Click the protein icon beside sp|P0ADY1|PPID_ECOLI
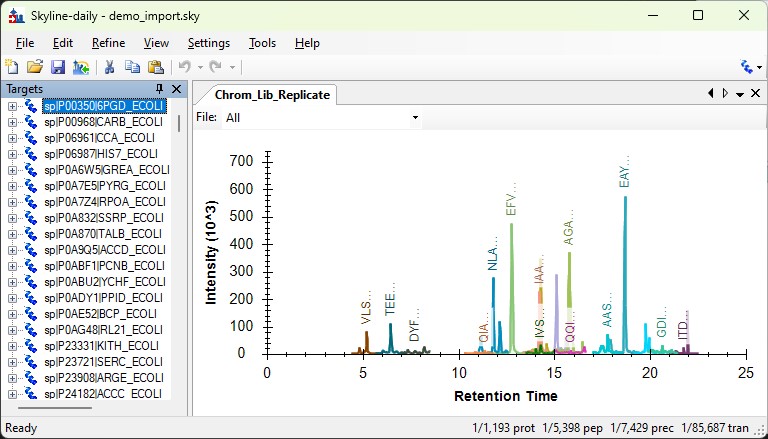768x439 pixels. [x=30, y=298]
